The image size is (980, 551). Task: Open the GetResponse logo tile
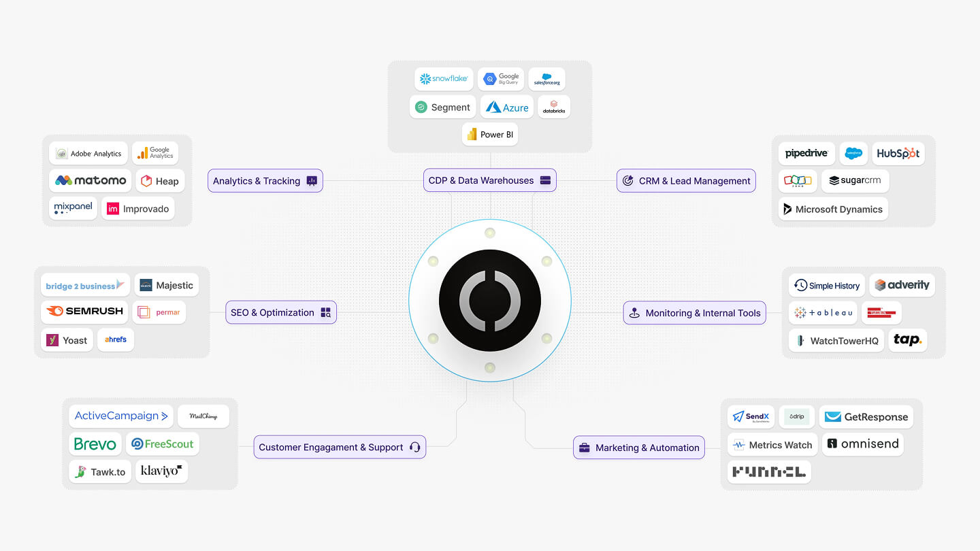point(866,416)
